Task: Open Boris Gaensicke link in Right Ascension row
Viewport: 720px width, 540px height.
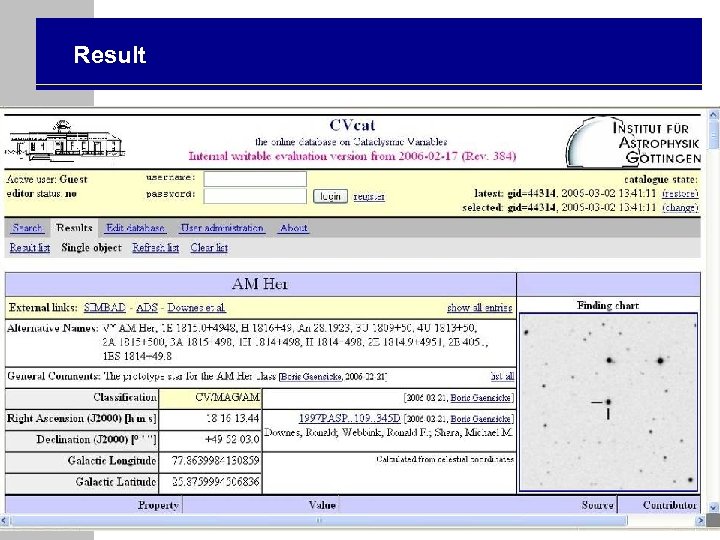Action: tap(480, 419)
